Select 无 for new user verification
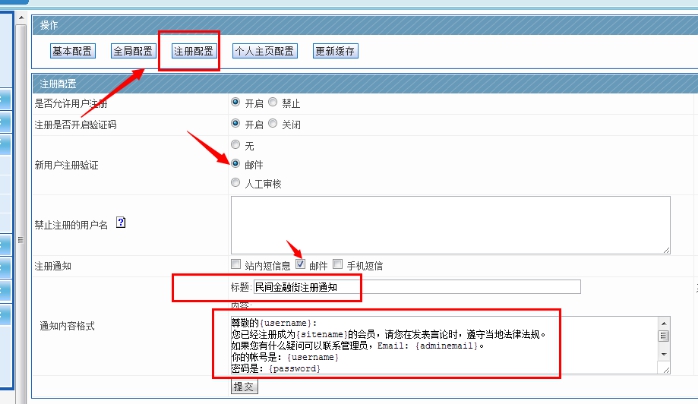The width and height of the screenshot is (698, 404). [x=236, y=145]
